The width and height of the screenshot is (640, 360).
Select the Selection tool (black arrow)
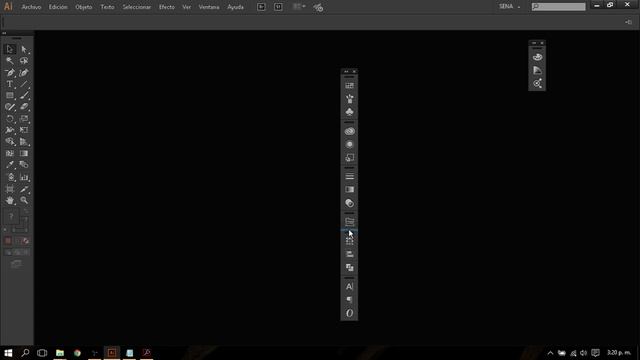10,49
